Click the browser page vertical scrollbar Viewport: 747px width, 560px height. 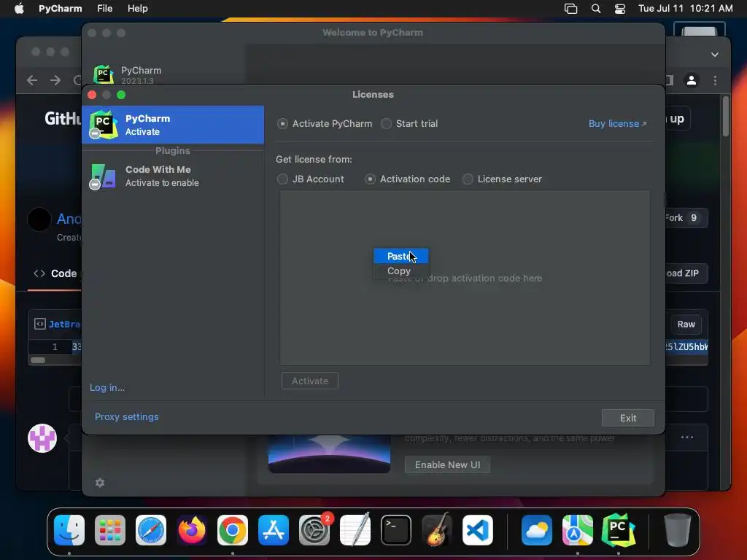pos(726,116)
